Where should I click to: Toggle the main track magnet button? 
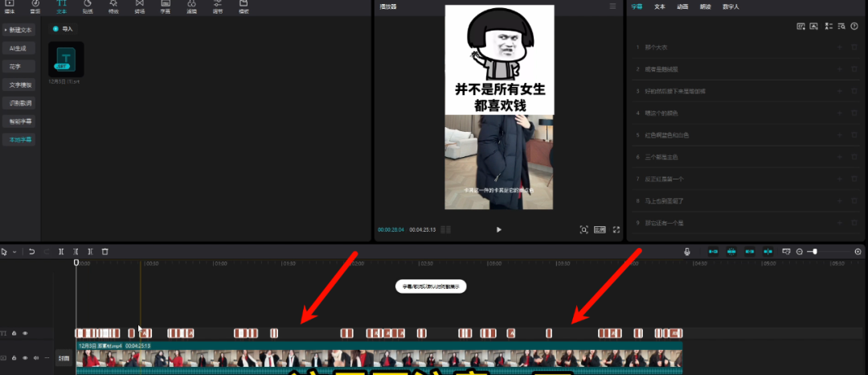(713, 252)
